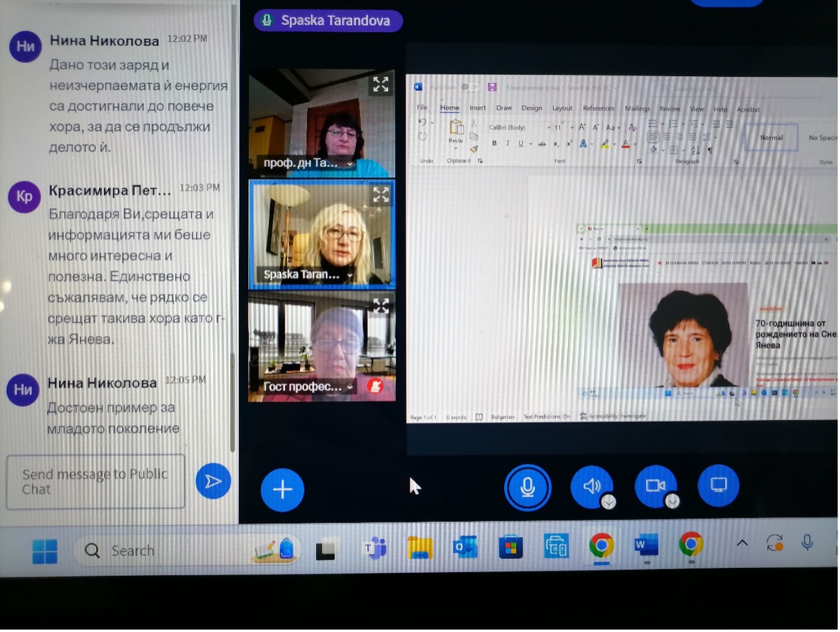Open audio device options chevron
Viewport: 840px width, 632px height.
609,502
